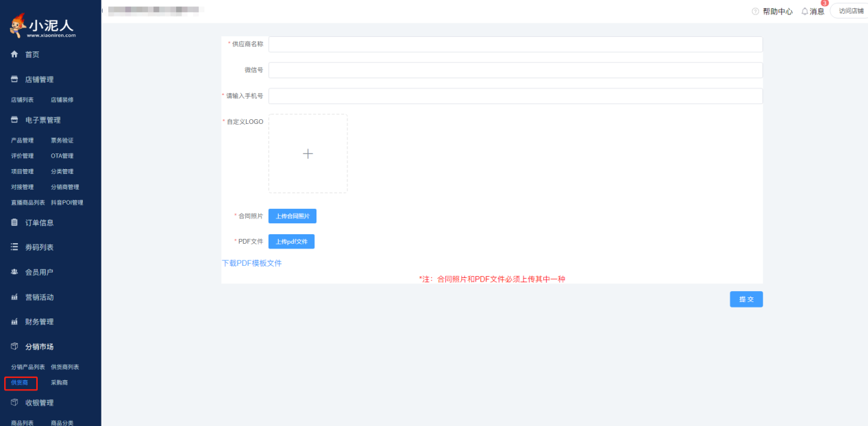Collapse the 分销市场 menu section
Screen dimensions: 868x426
coord(39,347)
